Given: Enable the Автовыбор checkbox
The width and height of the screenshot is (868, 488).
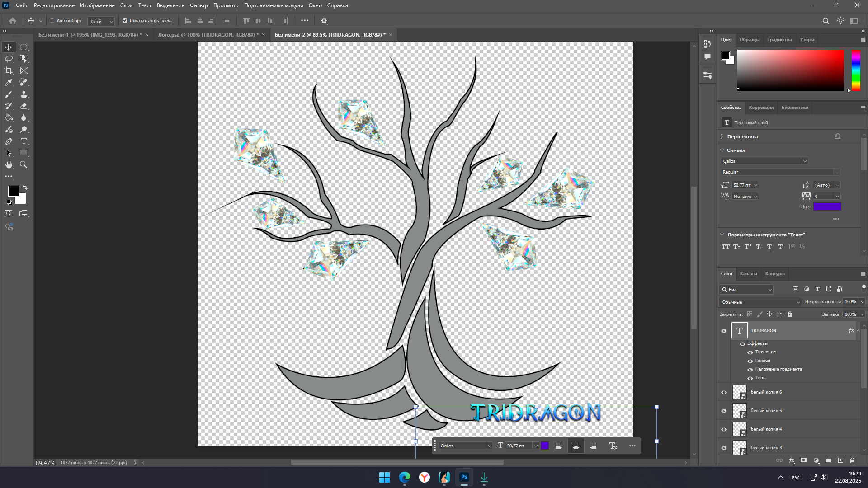Looking at the screenshot, I should [x=52, y=21].
